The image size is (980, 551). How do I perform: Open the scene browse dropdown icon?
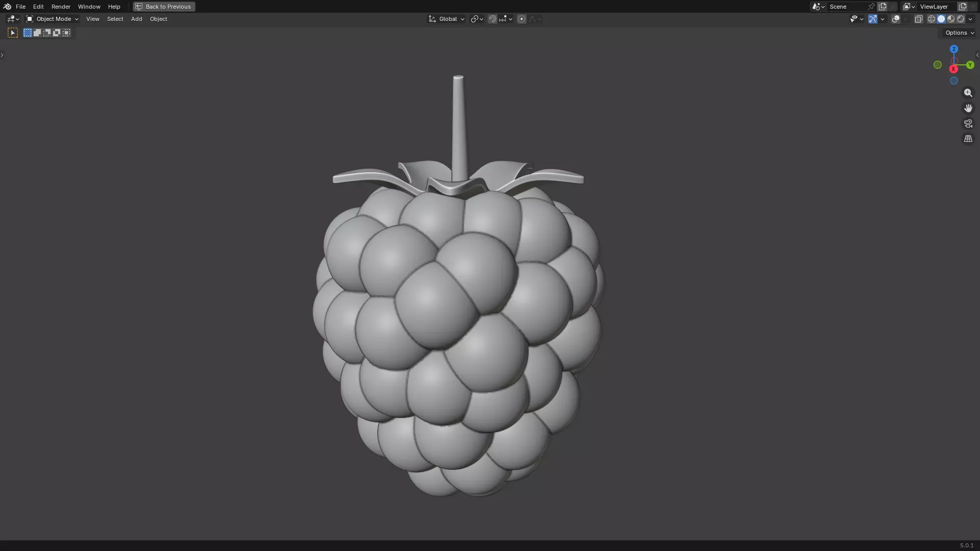tap(818, 7)
